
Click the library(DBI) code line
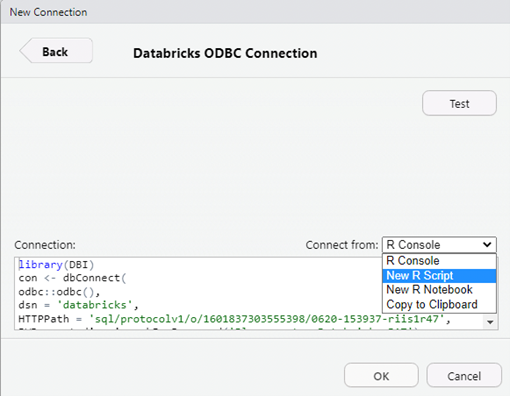pyautogui.click(x=56, y=265)
